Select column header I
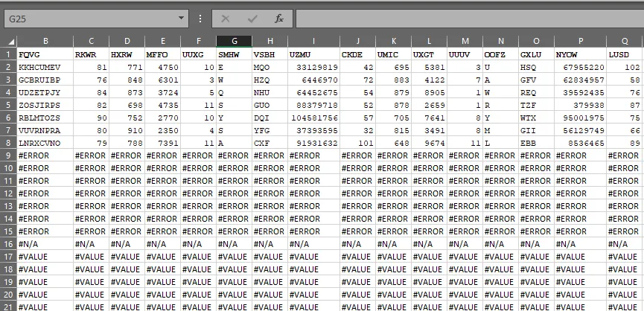Viewport: 644px width, 311px height. coord(313,41)
